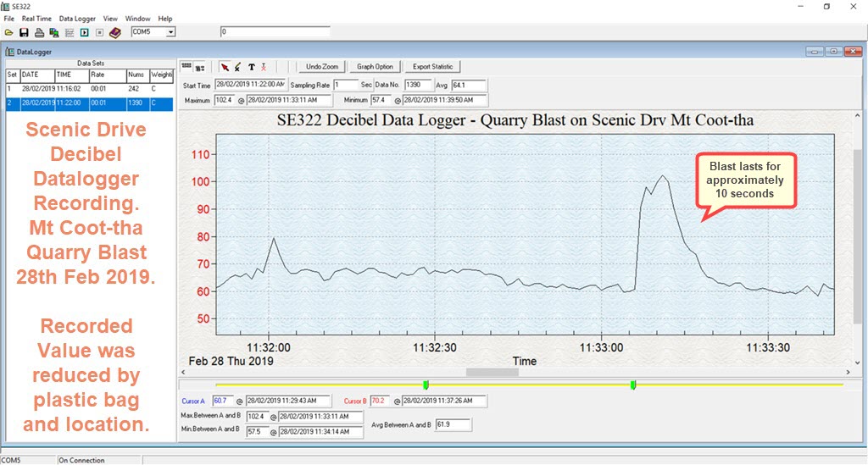Viewport: 868px width, 465px height.
Task: Open the Help menu
Action: [x=165, y=19]
